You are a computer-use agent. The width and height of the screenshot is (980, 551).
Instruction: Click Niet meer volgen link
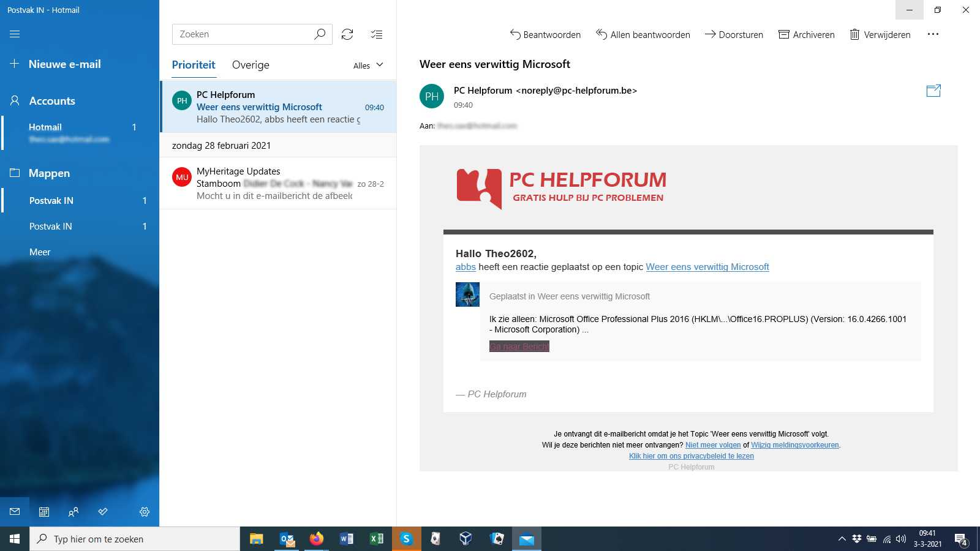[x=713, y=445]
